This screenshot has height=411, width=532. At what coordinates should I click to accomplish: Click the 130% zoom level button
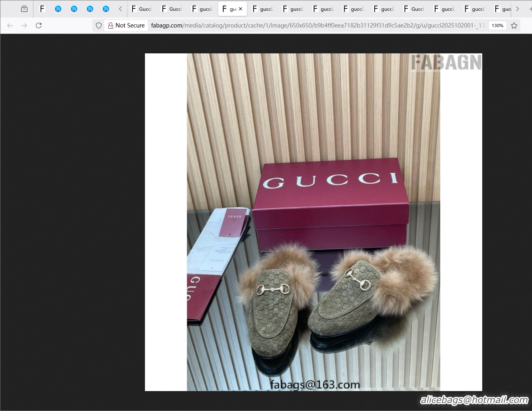497,25
